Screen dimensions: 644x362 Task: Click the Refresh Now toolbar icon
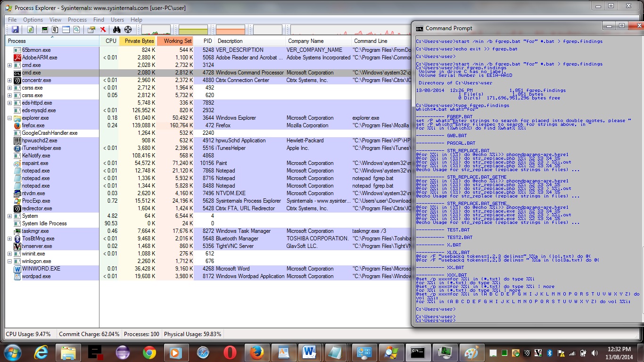coord(30,30)
